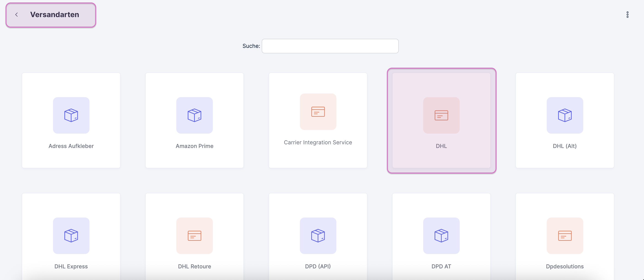Click the Amazon Prime package icon

pos(195,115)
